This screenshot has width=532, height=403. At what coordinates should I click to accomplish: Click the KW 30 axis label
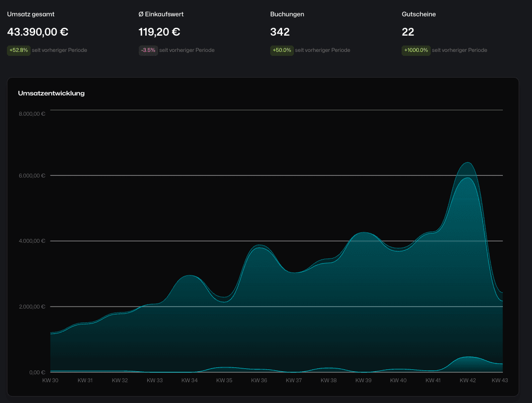(49, 380)
